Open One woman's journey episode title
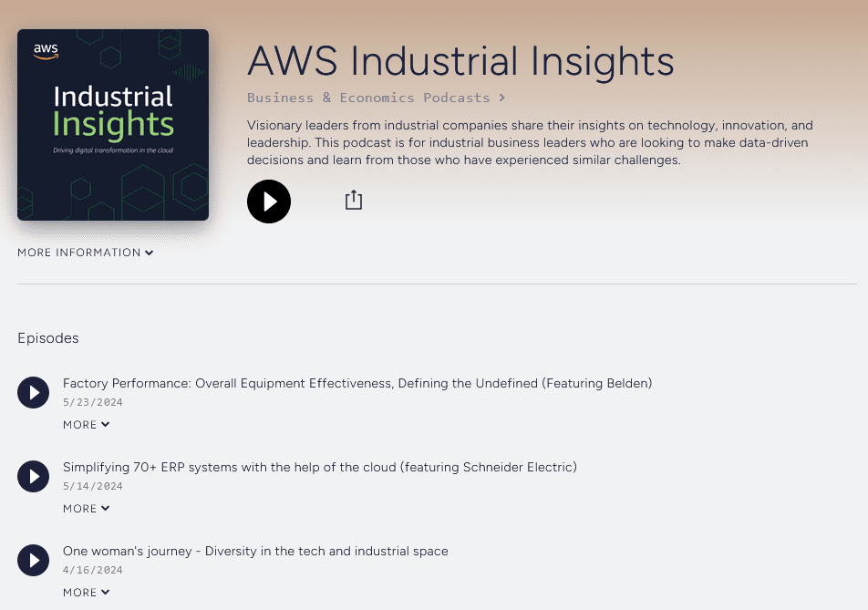The image size is (868, 610). [255, 552]
